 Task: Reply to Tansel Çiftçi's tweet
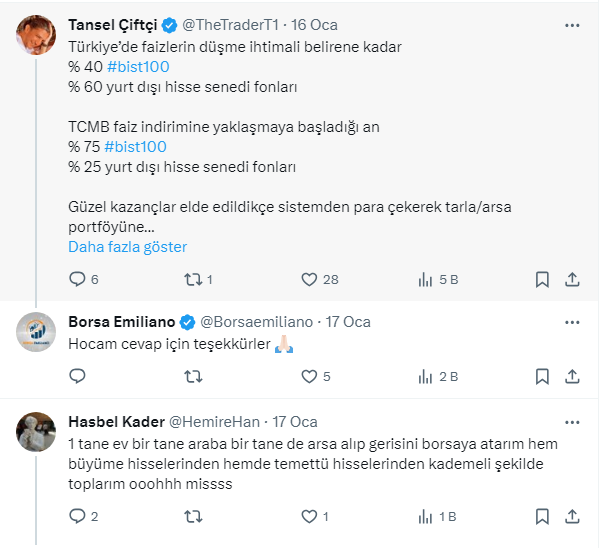(77, 280)
